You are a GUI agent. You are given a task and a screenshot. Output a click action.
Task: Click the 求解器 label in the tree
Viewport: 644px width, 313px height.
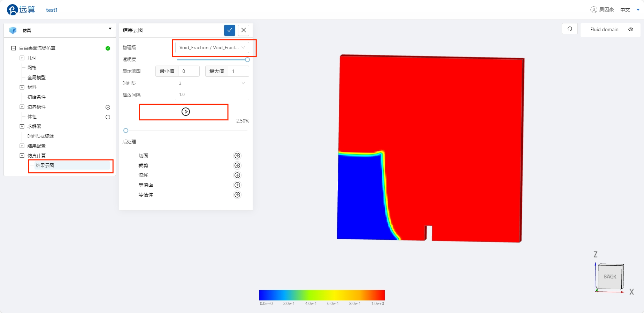[34, 126]
